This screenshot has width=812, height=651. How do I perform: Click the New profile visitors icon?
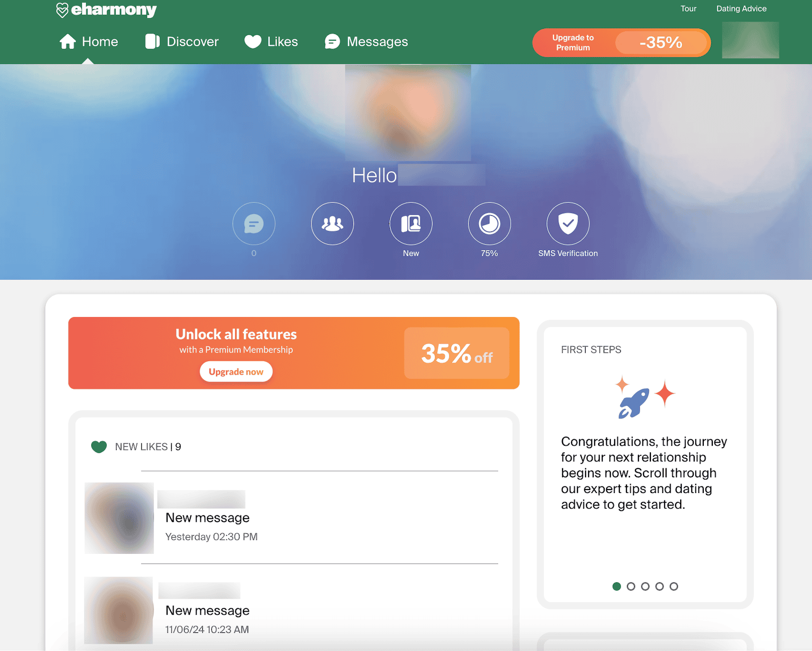411,224
